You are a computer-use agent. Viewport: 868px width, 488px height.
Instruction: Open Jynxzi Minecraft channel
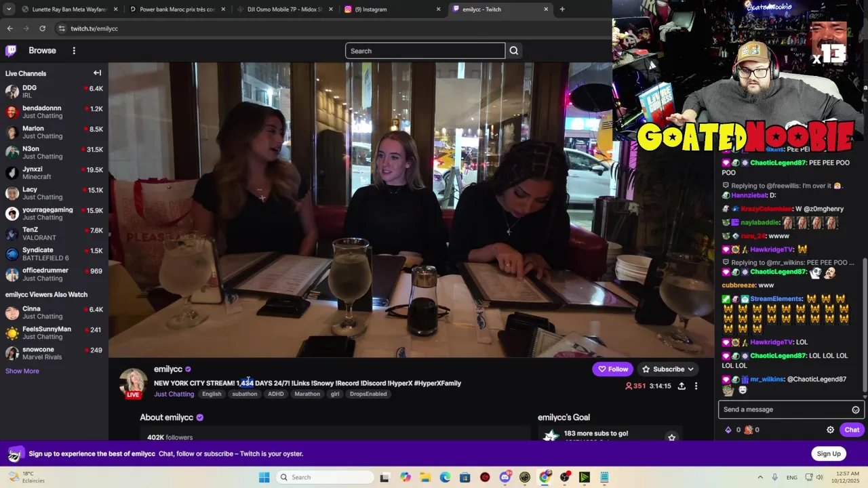(x=54, y=173)
